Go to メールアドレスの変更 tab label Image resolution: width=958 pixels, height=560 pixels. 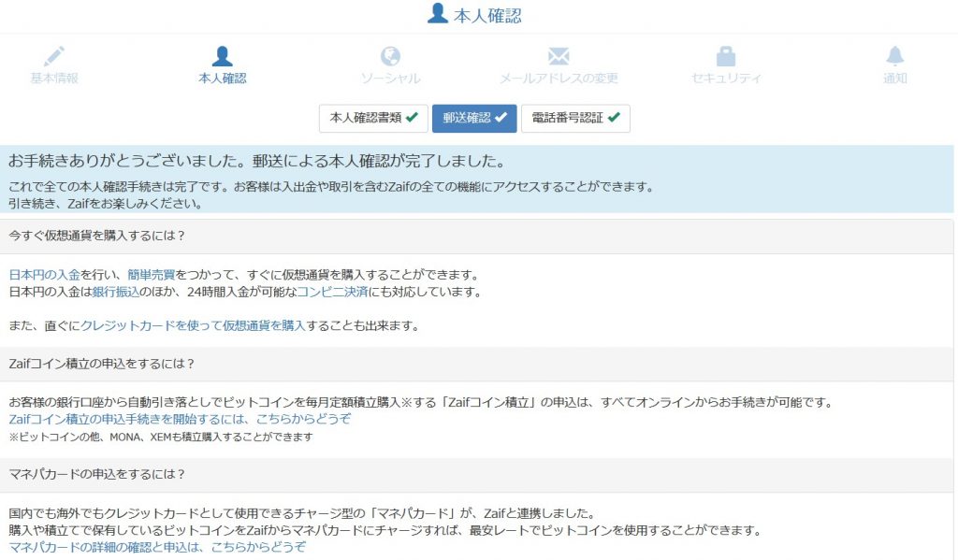[x=559, y=79]
